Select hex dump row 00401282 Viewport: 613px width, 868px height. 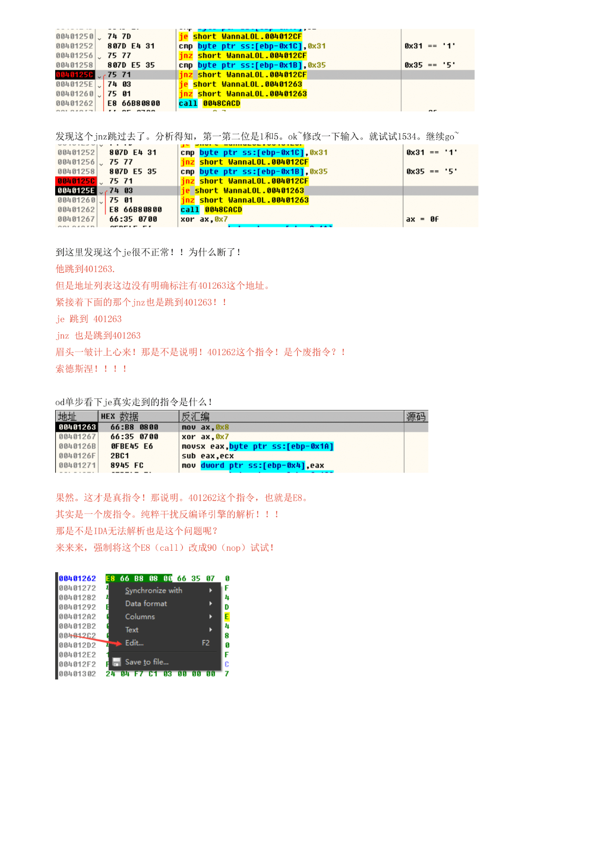[x=77, y=598]
